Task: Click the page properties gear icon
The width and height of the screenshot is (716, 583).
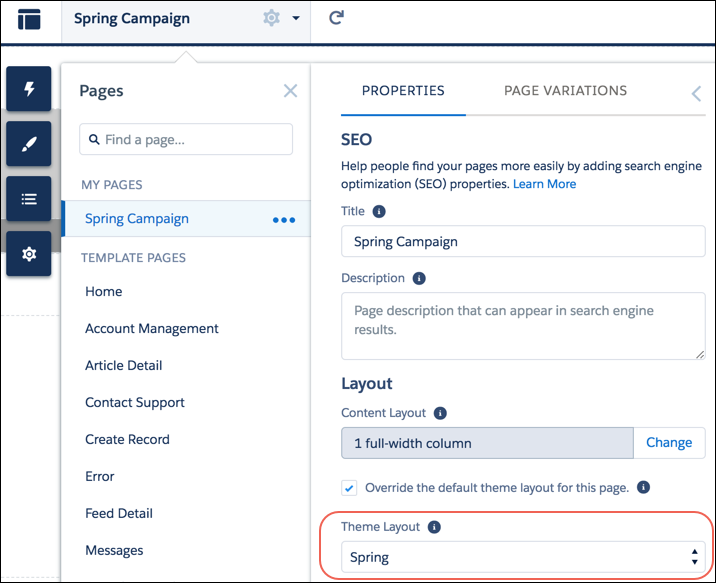Action: [271, 18]
